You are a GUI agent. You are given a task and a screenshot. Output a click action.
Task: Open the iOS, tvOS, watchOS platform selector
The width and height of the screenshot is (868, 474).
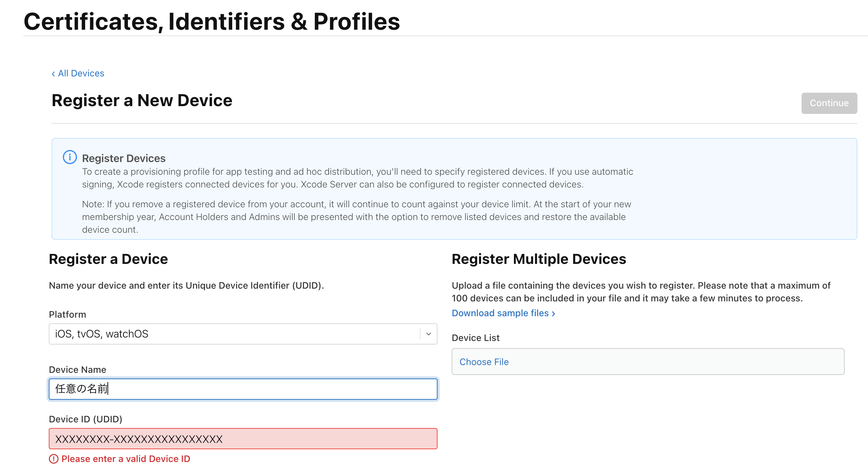tap(233, 334)
